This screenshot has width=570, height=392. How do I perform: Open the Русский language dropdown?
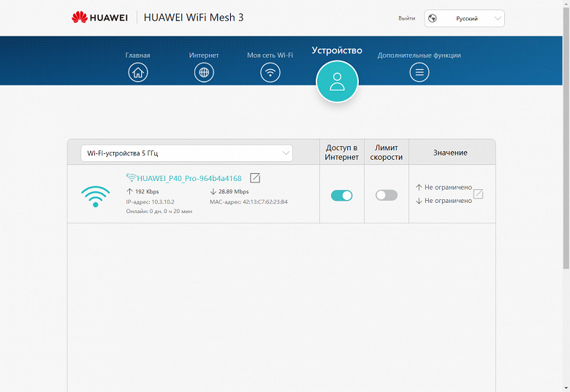(464, 18)
